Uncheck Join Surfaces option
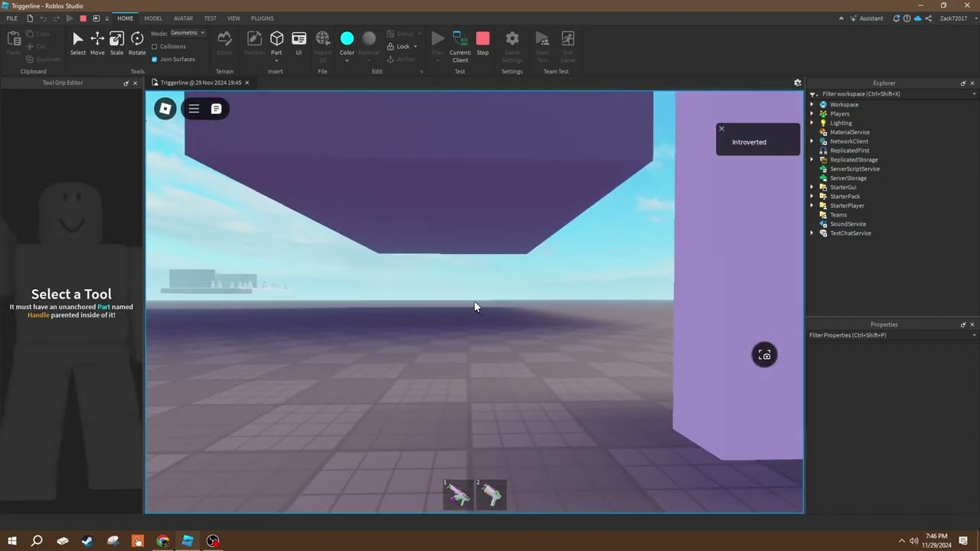The width and height of the screenshot is (980, 551). coord(155,59)
